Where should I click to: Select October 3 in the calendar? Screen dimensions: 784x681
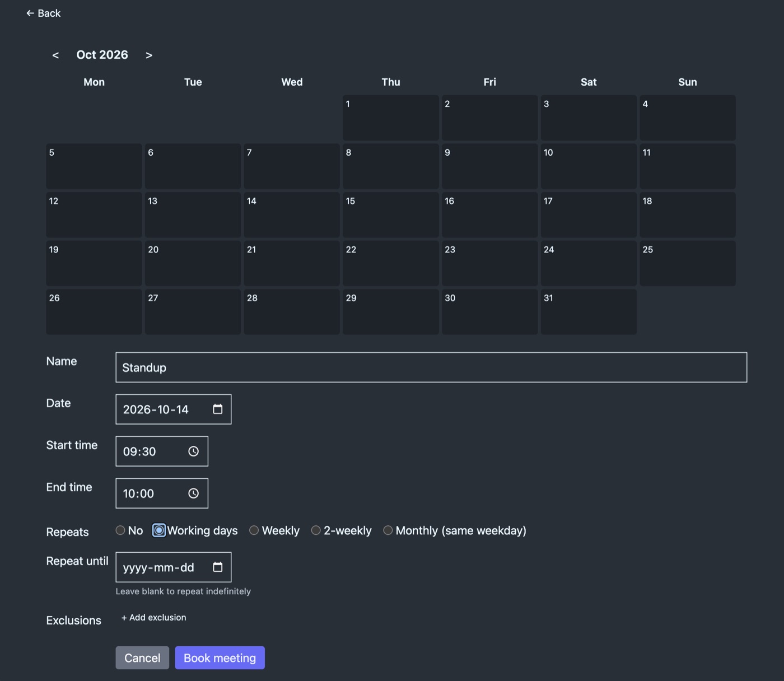tap(589, 118)
